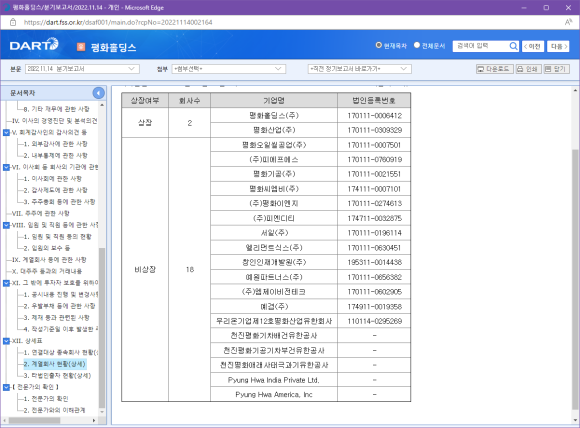This screenshot has width=580, height=428.
Task: Open 1. 공시내용 진행 및 변경사항
Action: [x=61, y=294]
